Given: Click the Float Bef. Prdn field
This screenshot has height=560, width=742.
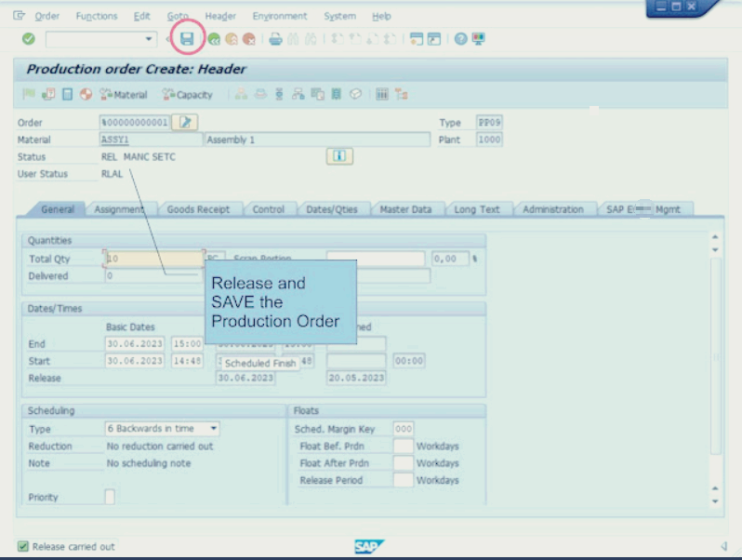Looking at the screenshot, I should click(404, 446).
